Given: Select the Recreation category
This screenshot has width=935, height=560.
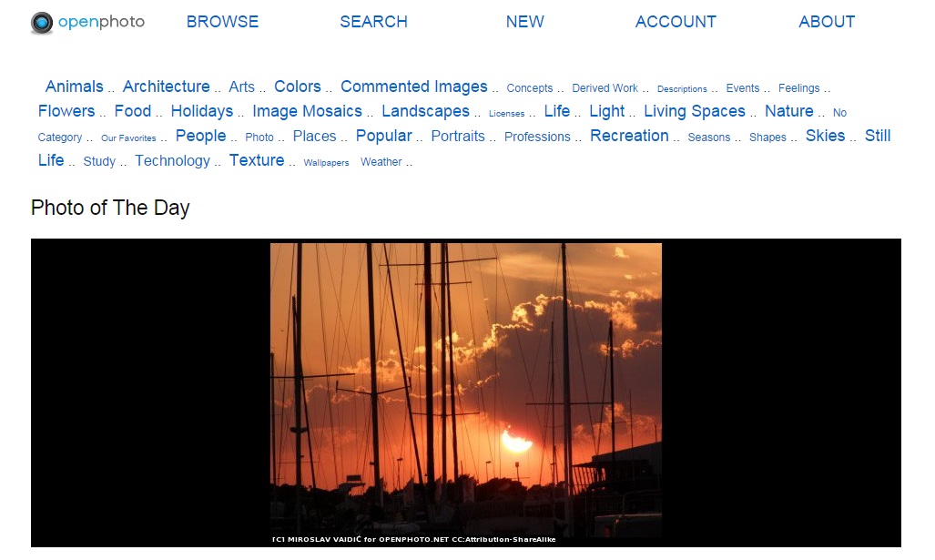Looking at the screenshot, I should pos(629,136).
